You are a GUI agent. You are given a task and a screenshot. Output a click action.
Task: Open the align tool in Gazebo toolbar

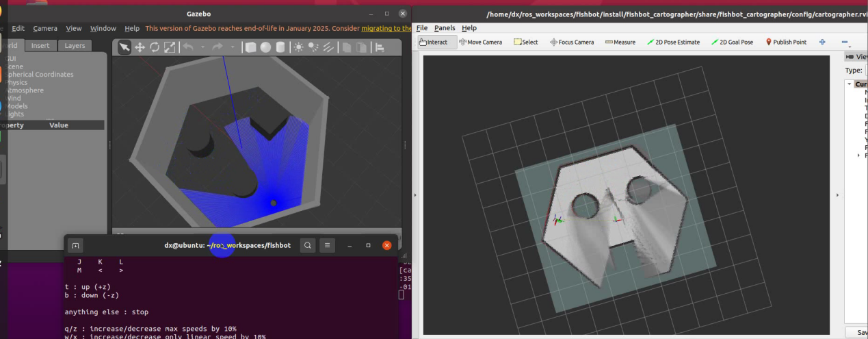pos(380,47)
